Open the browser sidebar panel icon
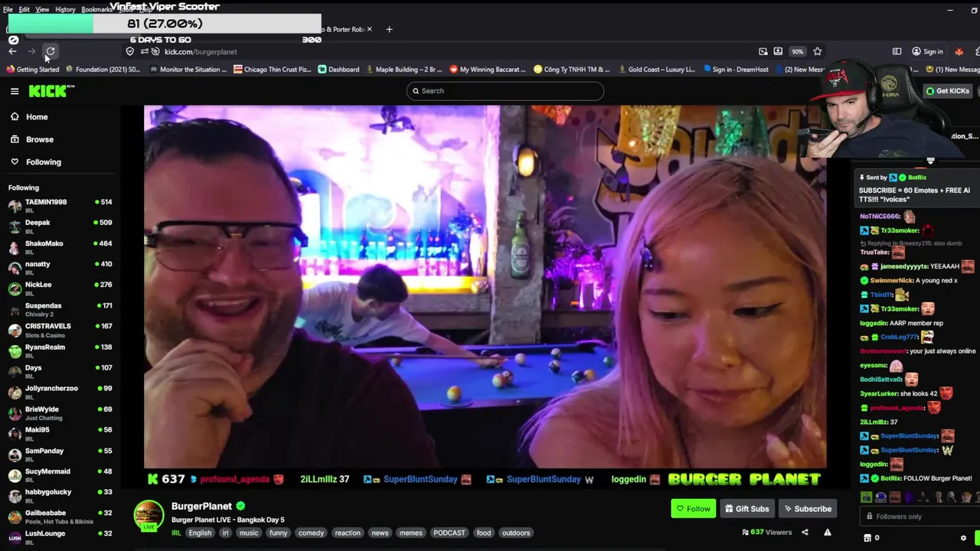Screen dimensions: 980x551 (897, 51)
